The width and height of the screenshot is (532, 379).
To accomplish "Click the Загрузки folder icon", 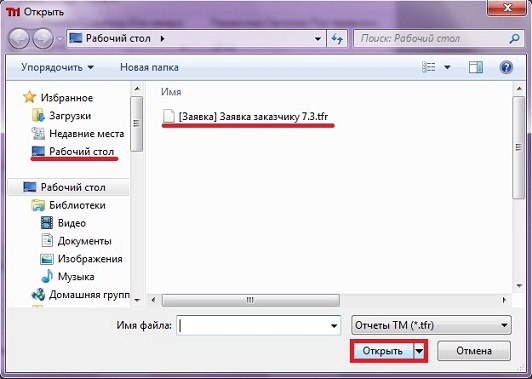I will tap(38, 115).
